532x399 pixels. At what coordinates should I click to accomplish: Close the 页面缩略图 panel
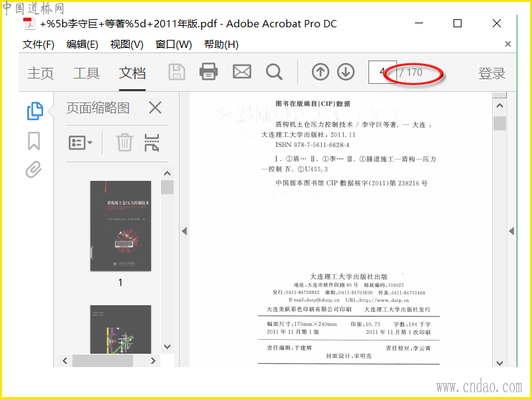tap(155, 108)
